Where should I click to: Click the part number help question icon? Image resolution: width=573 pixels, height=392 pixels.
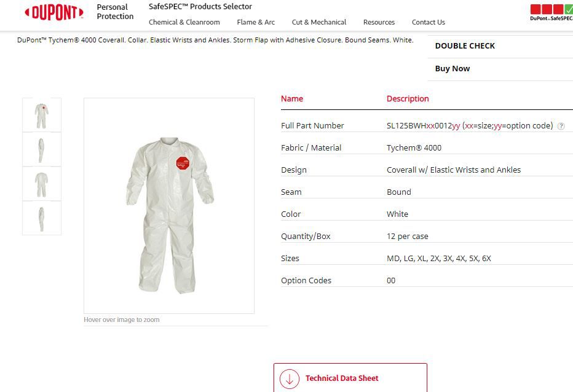561,126
